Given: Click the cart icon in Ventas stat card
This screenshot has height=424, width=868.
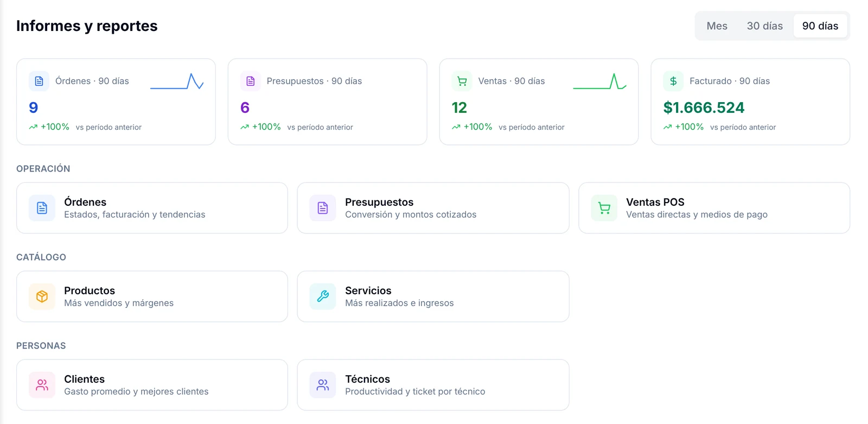Looking at the screenshot, I should [462, 81].
